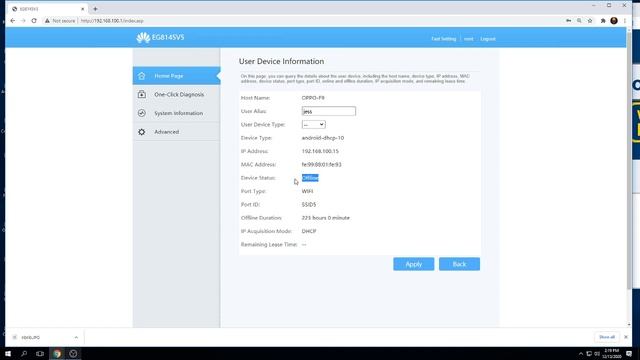Click Show all downloads button
This screenshot has width=640, height=360.
[x=607, y=337]
